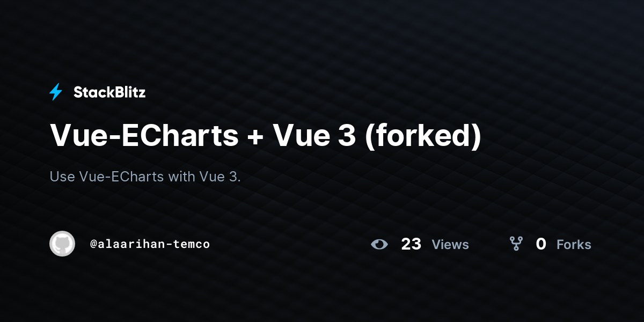Click the word (forked) in the title
The height and width of the screenshot is (322, 644).
(x=423, y=136)
